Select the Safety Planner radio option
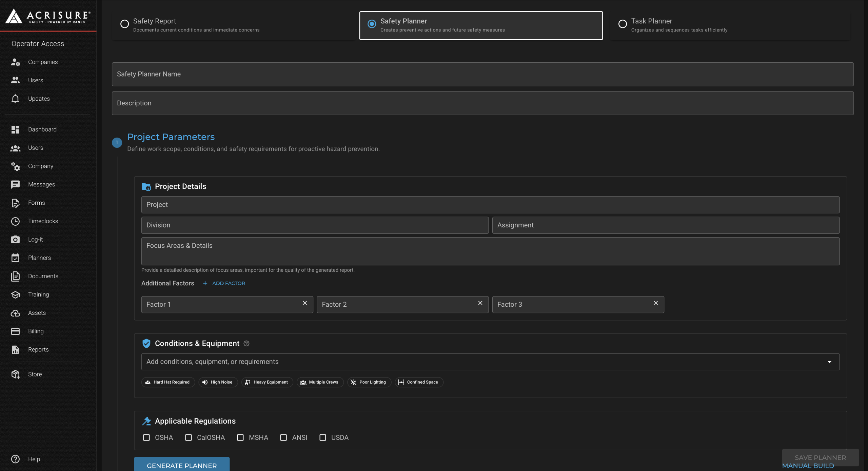 tap(372, 24)
